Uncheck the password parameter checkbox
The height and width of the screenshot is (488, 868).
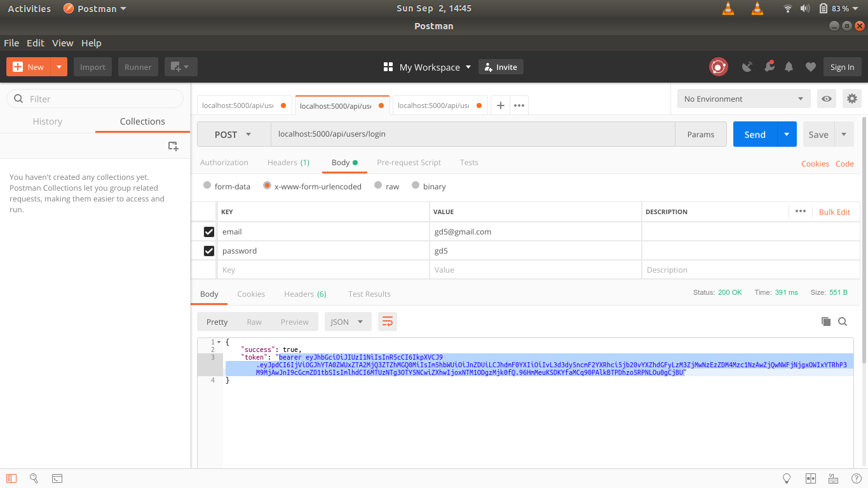point(209,251)
